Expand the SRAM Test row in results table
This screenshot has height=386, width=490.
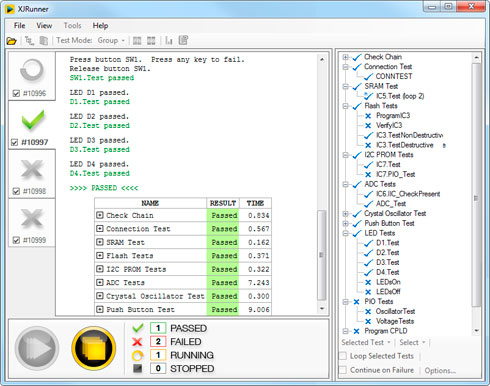pos(100,242)
